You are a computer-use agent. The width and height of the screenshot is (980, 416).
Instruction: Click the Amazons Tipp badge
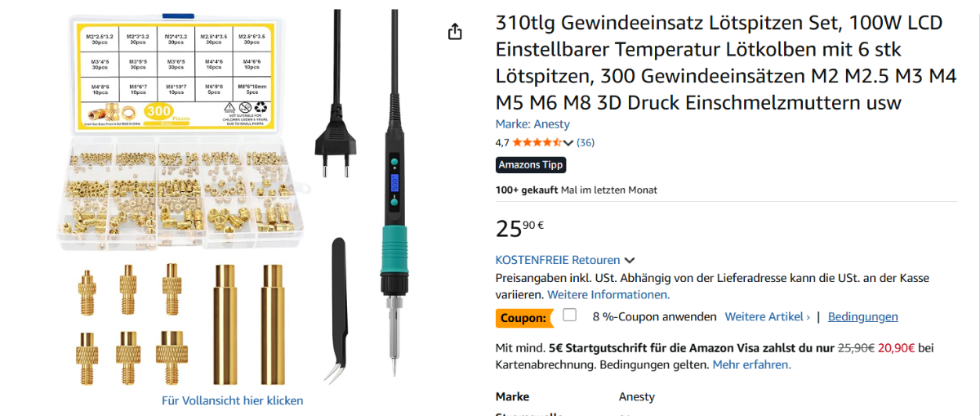pos(531,164)
